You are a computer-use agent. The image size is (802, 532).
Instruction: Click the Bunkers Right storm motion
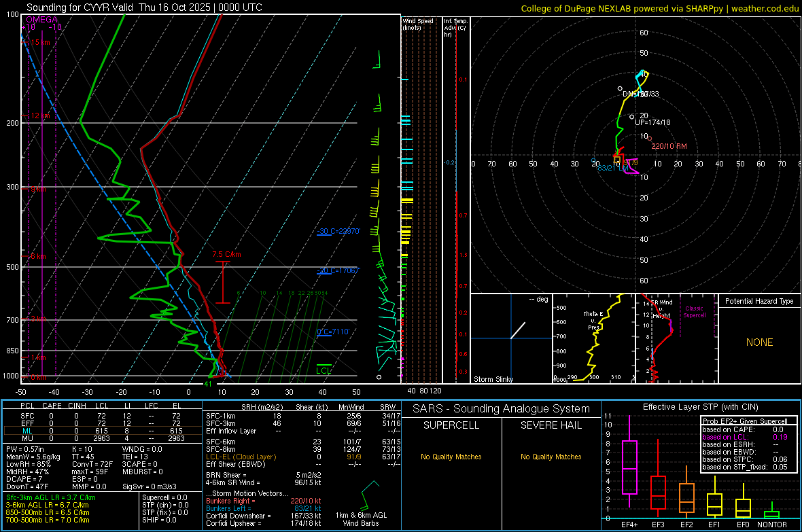[x=264, y=501]
